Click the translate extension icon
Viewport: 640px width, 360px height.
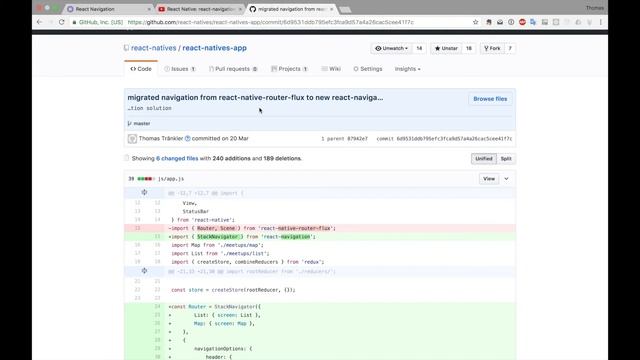coord(533,22)
